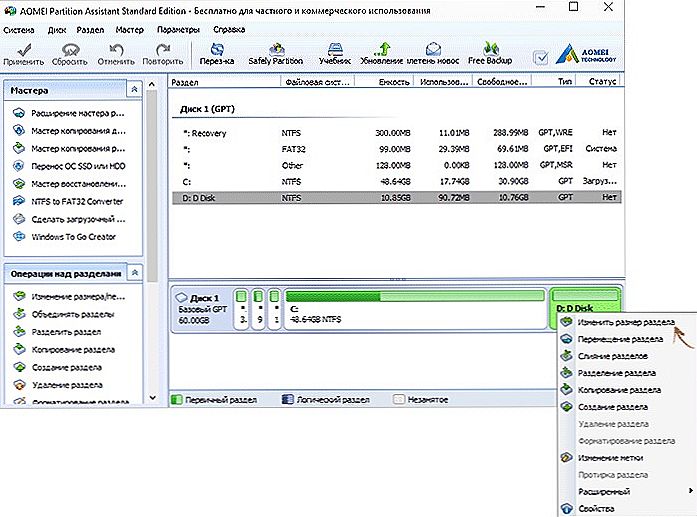Open Windows To Go Creator

[65, 236]
